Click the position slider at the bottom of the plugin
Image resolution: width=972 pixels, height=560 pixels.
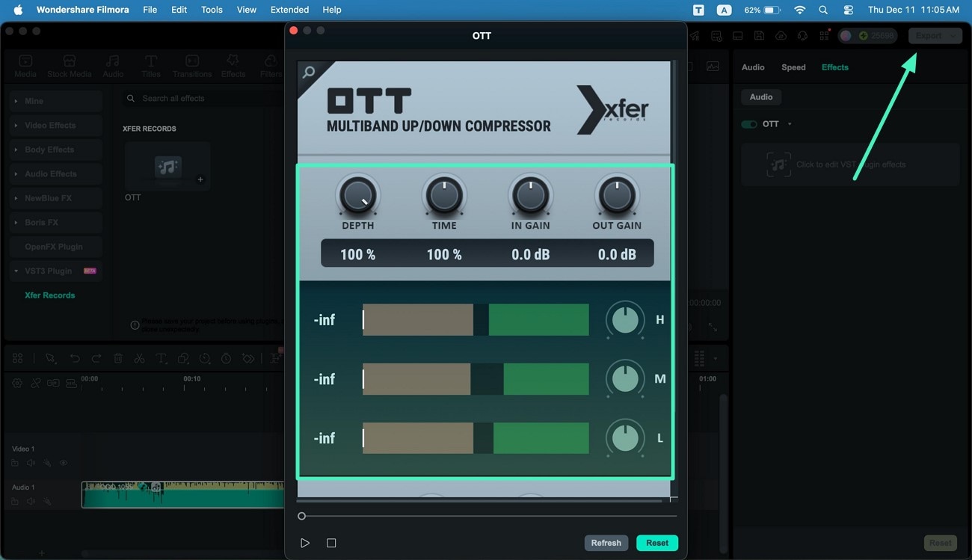(302, 515)
